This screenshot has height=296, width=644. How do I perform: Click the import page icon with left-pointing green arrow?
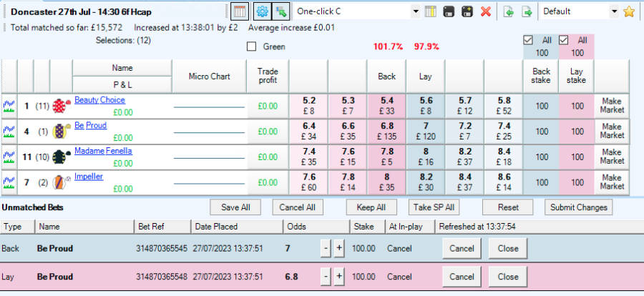tap(509, 11)
